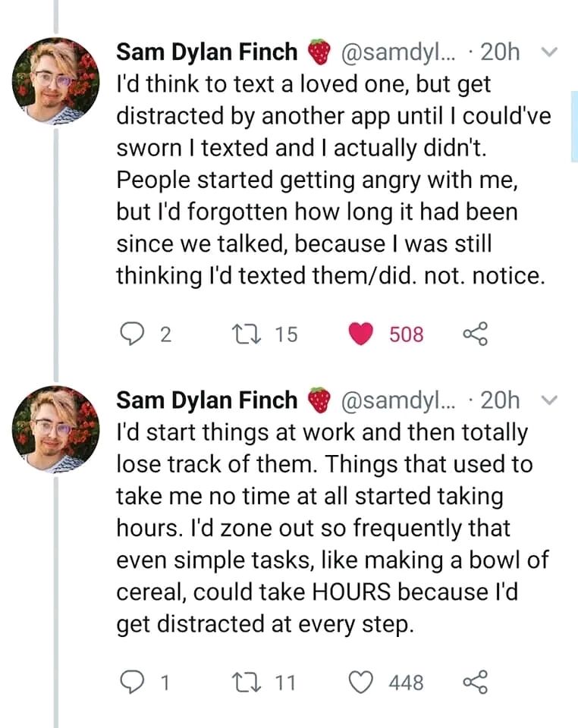Screen dimensions: 578x728
Task: Expand options chevron on first tweet
Action: tap(549, 52)
